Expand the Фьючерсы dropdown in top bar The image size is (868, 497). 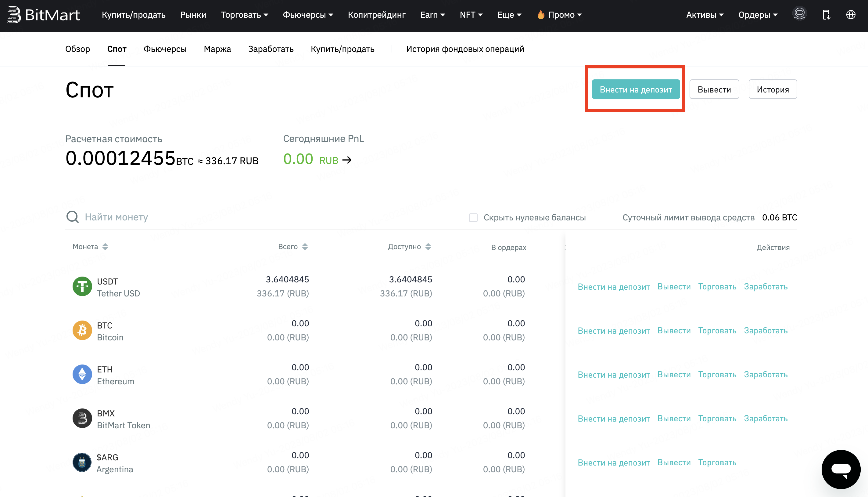click(x=308, y=15)
